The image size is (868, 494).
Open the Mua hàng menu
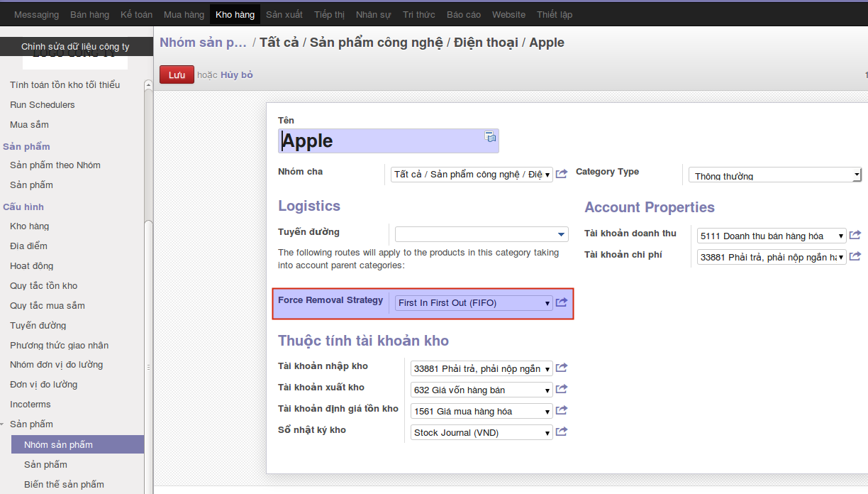184,14
